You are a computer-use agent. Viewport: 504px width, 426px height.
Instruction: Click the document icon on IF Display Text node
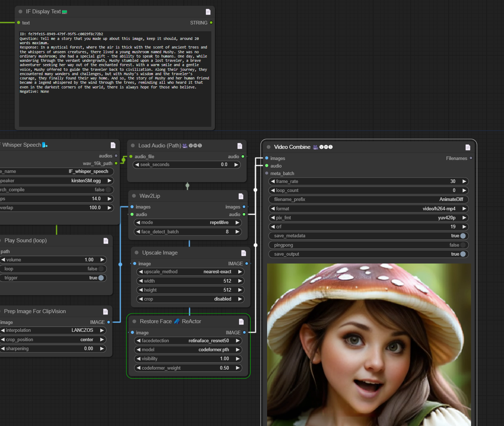coord(208,12)
